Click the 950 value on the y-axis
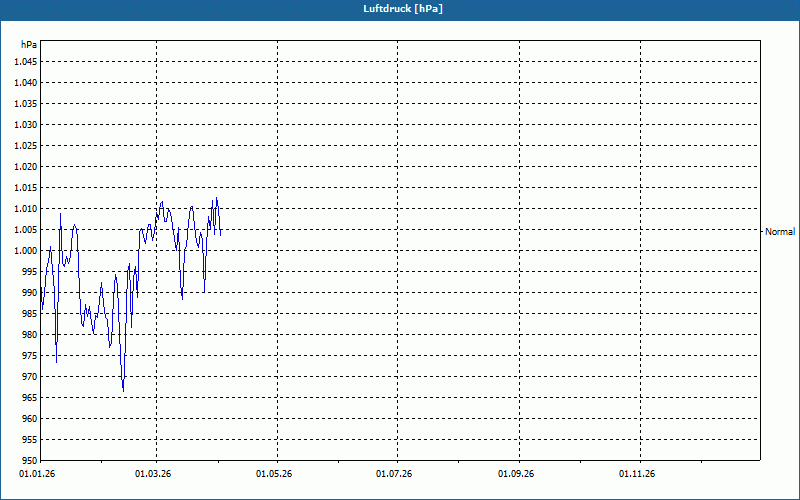 tap(28, 461)
